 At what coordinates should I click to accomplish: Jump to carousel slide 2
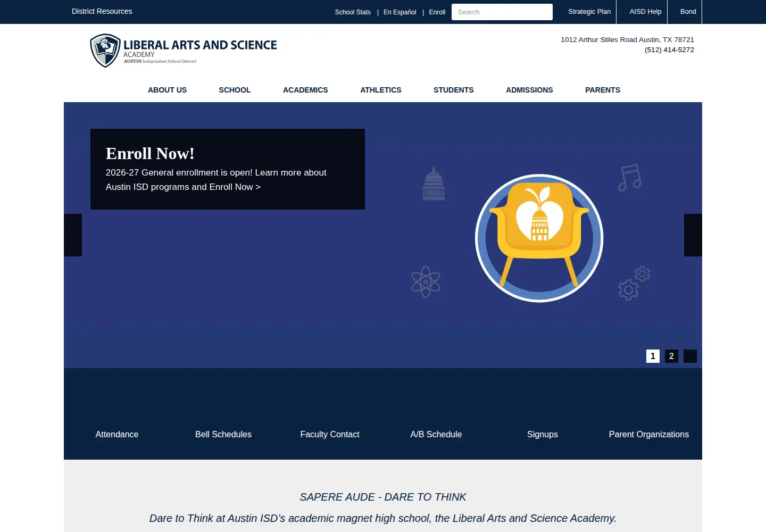pos(671,356)
